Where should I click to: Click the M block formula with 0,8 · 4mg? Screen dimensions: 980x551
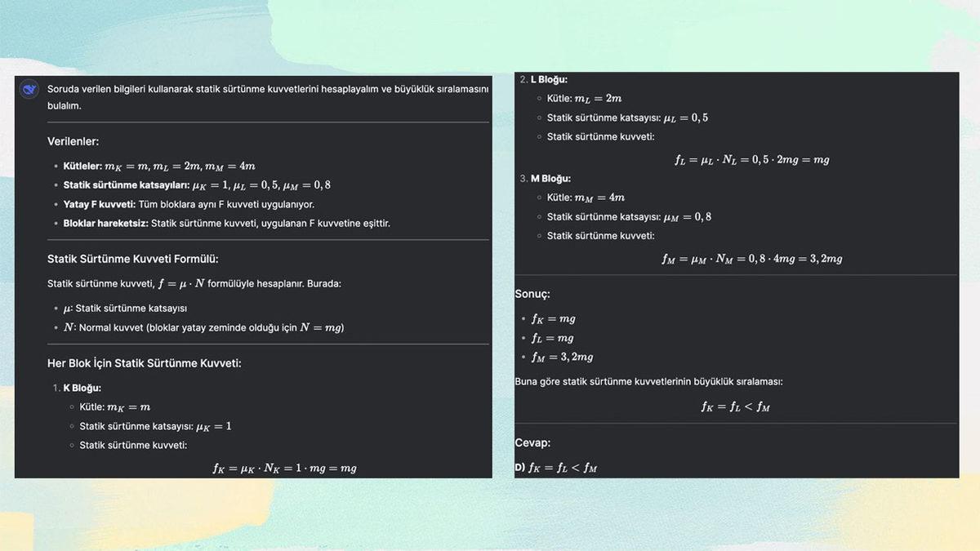pyautogui.click(x=751, y=259)
